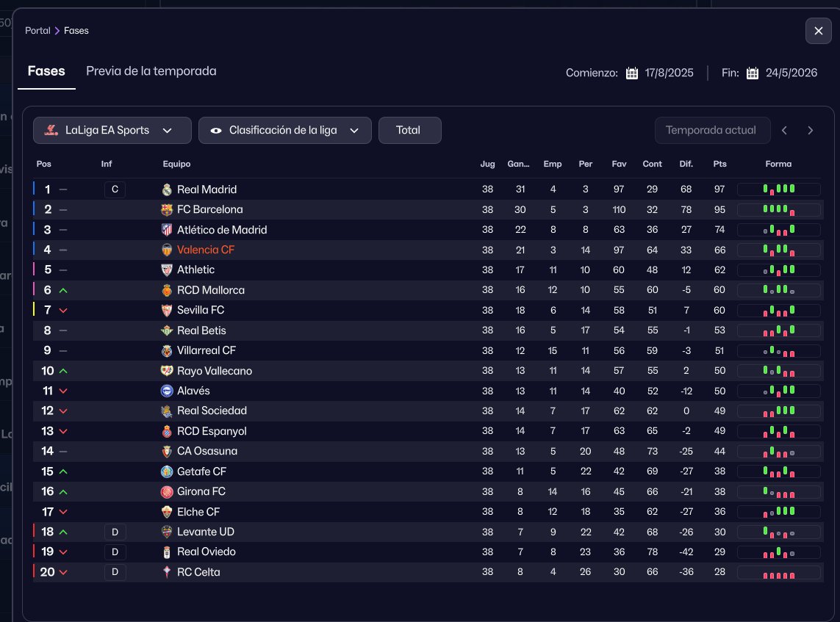Sort table by the Pts column header
Screen dimensions: 840x622
[x=719, y=164]
